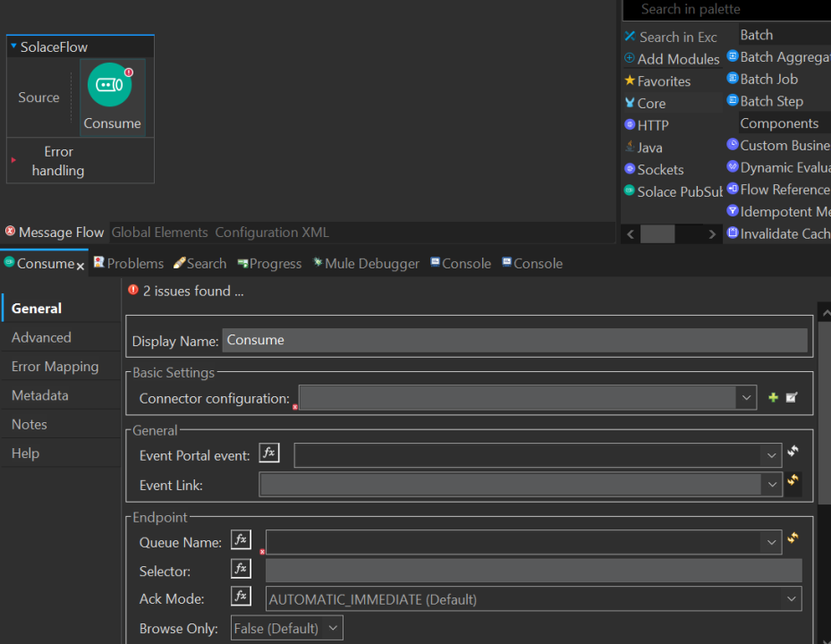The image size is (831, 644).
Task: Open the Browse Only dropdown
Action: (x=287, y=628)
